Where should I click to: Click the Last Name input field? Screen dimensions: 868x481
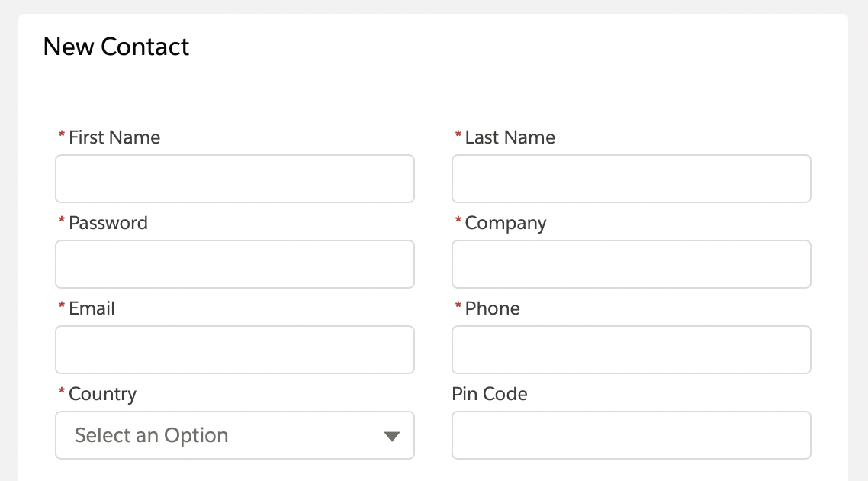[x=631, y=179]
